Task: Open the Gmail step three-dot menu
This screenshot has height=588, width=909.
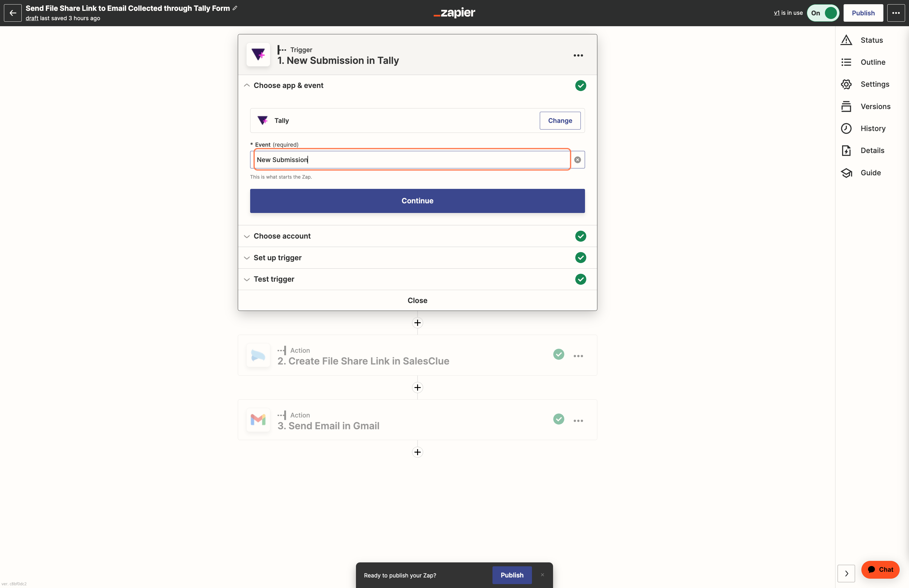Action: 578,421
